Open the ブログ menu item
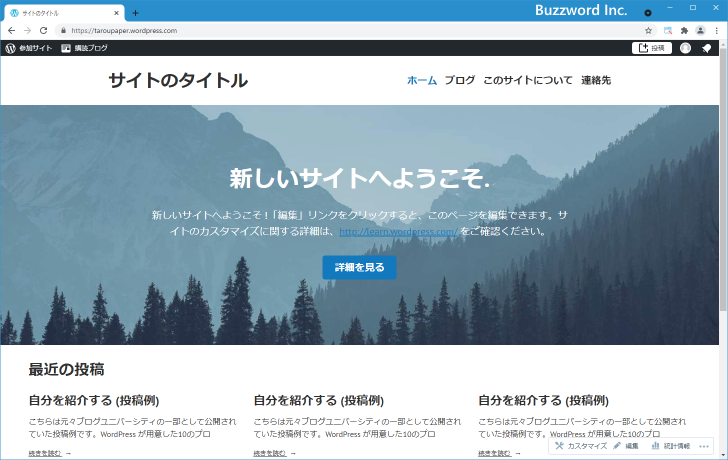 click(460, 80)
